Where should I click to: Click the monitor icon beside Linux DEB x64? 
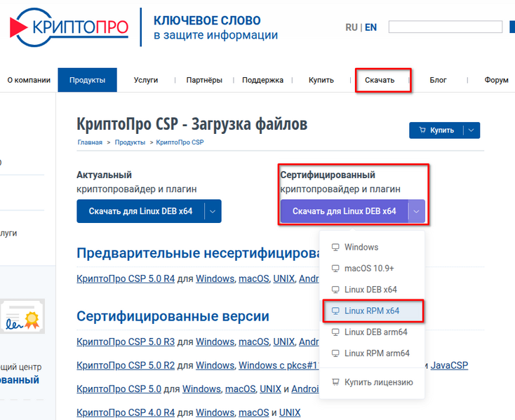pos(335,290)
